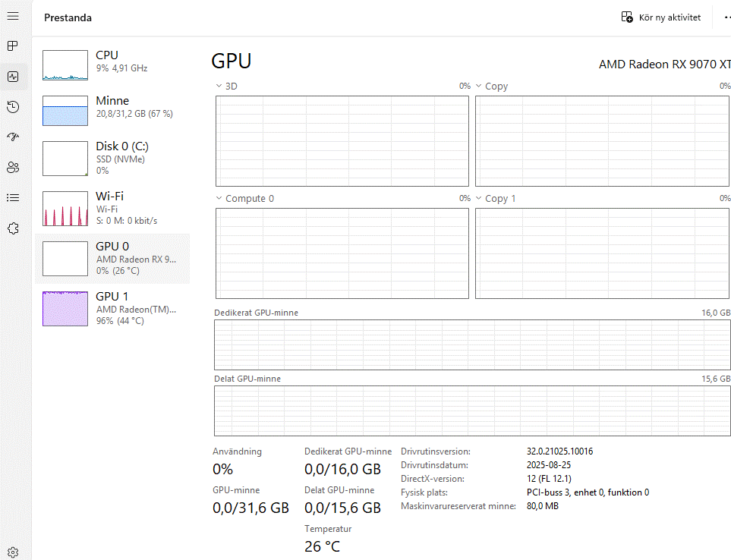Screen dimensions: 731x560
Task: Click the Kör ny aktivitet button
Action: coord(660,17)
